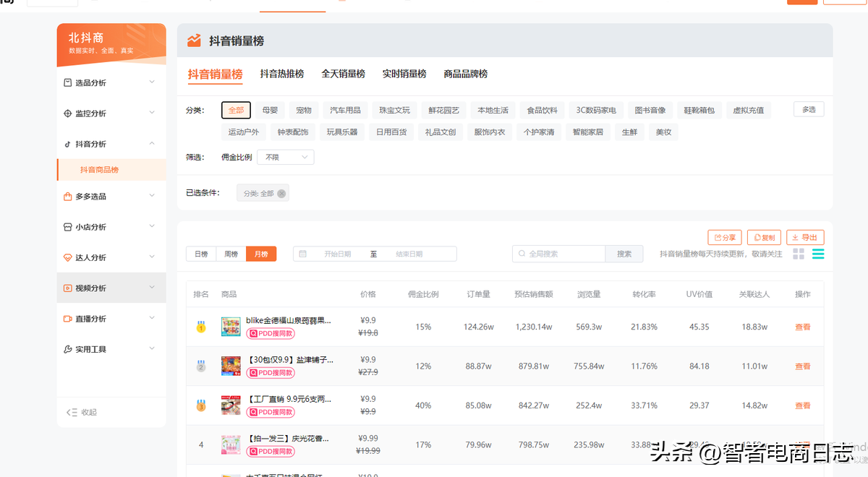This screenshot has width=868, height=477.
Task: Click the 选品分析 sidebar icon
Action: click(68, 82)
